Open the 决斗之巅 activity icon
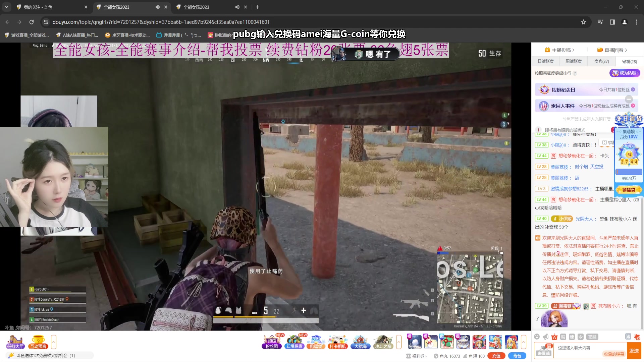Screen dimensions: 644x362 [x=383, y=342]
